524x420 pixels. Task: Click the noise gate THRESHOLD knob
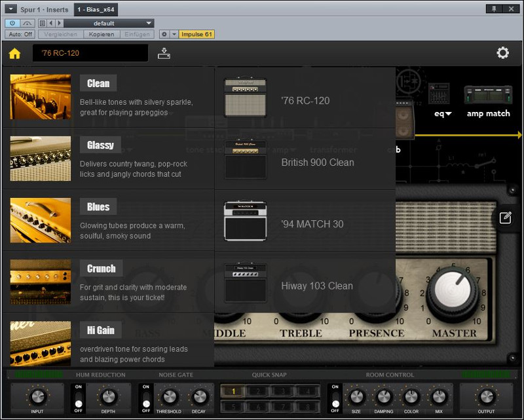pyautogui.click(x=169, y=397)
